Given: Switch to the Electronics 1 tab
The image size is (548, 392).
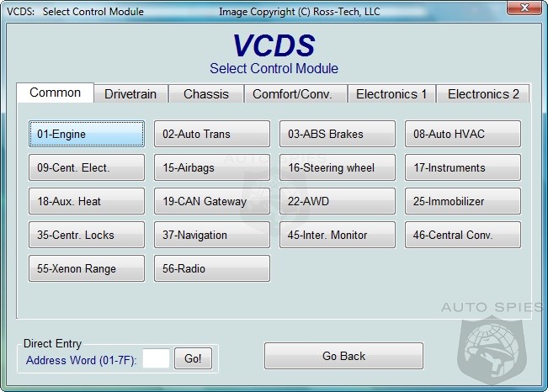Looking at the screenshot, I should [x=391, y=94].
